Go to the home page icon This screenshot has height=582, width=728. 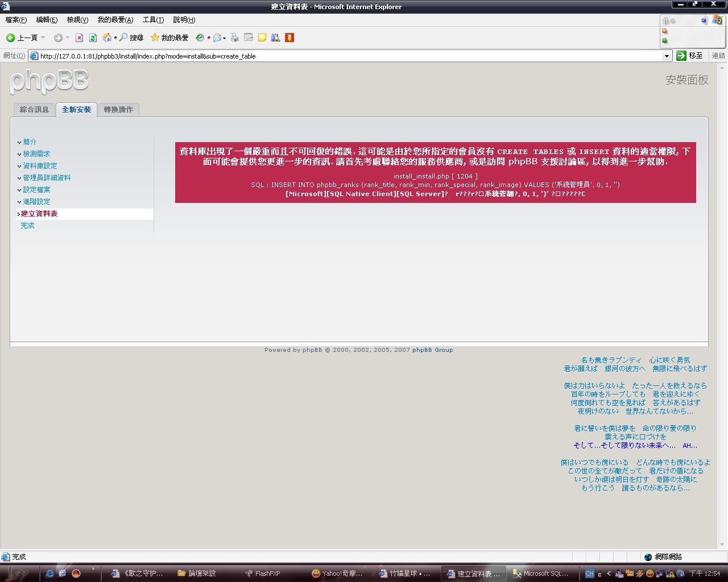click(107, 38)
